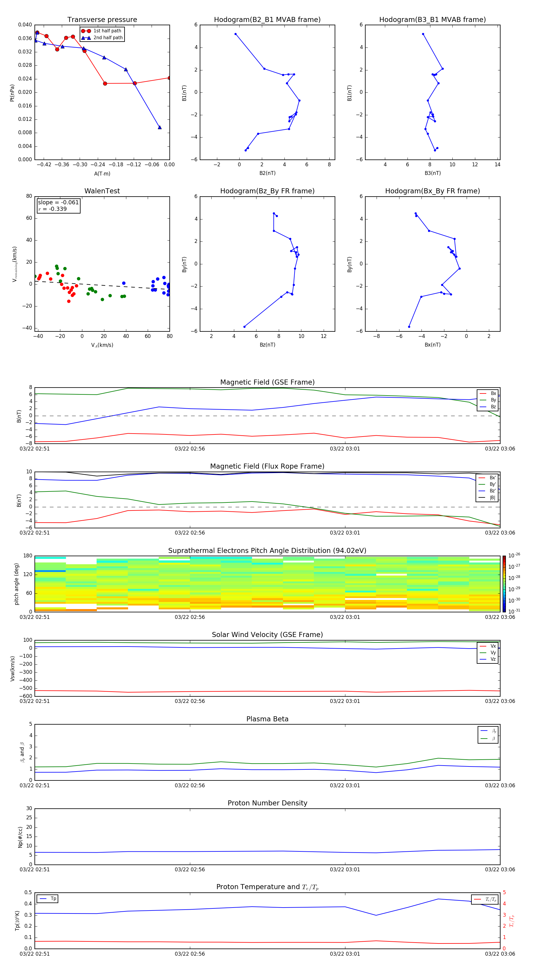Click the 'Bx(nT)' axis label

(432, 345)
